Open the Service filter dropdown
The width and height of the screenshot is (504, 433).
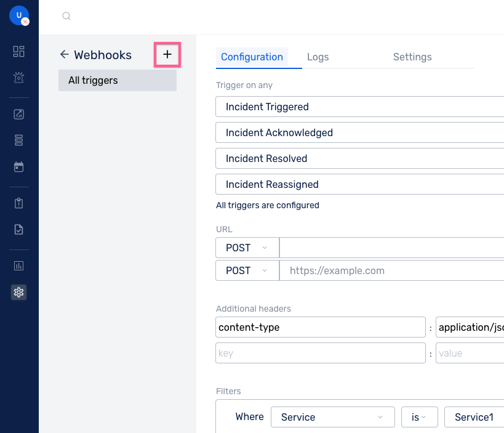pos(332,417)
